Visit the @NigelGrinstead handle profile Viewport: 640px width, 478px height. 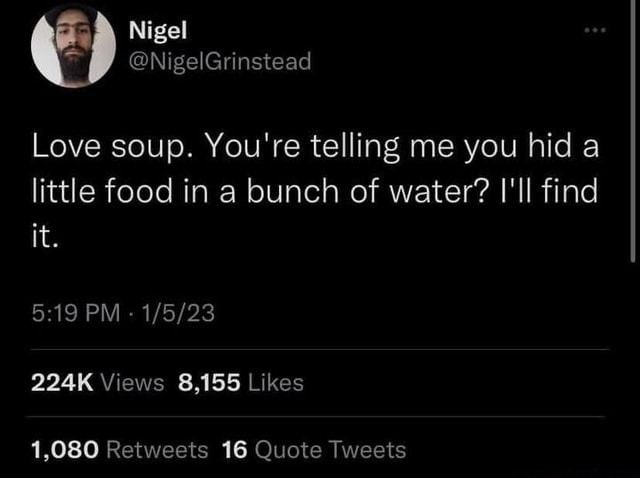(220, 62)
